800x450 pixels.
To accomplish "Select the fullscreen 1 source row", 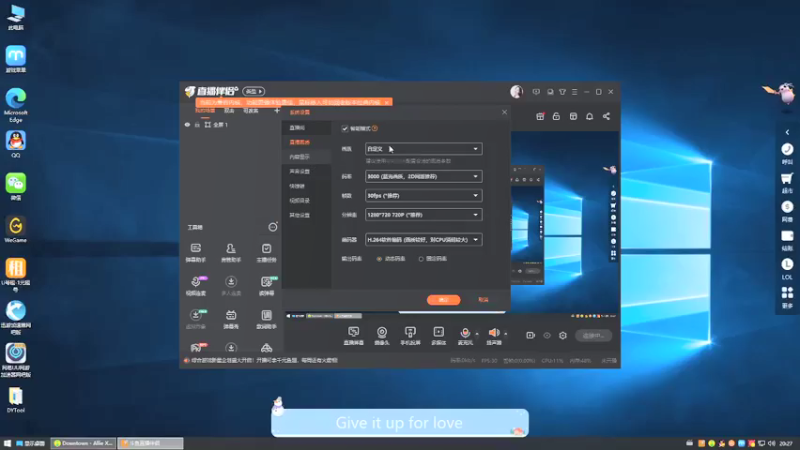I will click(x=232, y=124).
